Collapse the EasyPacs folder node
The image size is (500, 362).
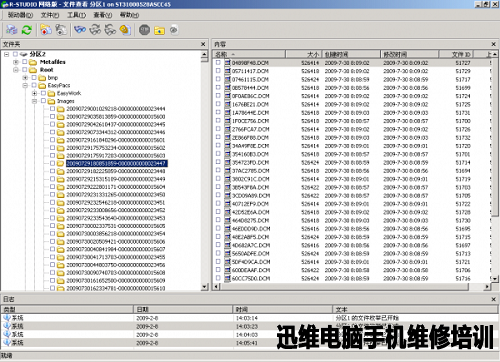[x=25, y=85]
